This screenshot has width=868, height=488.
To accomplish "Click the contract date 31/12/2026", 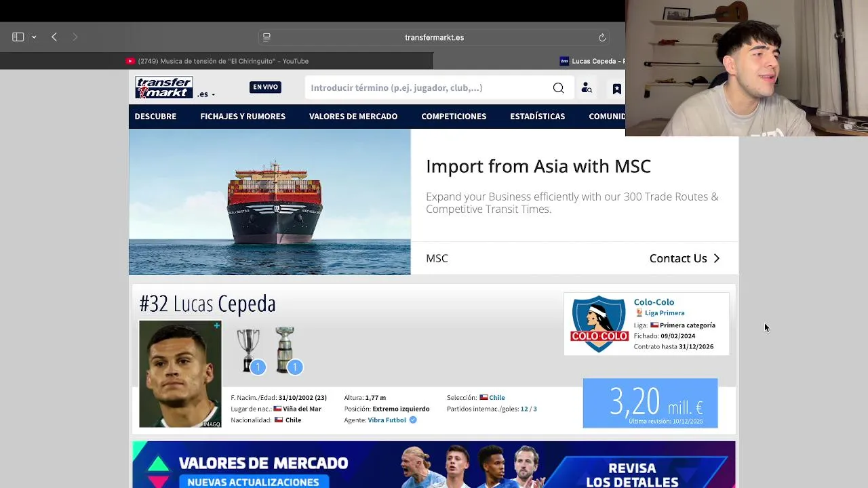I will coord(696,346).
